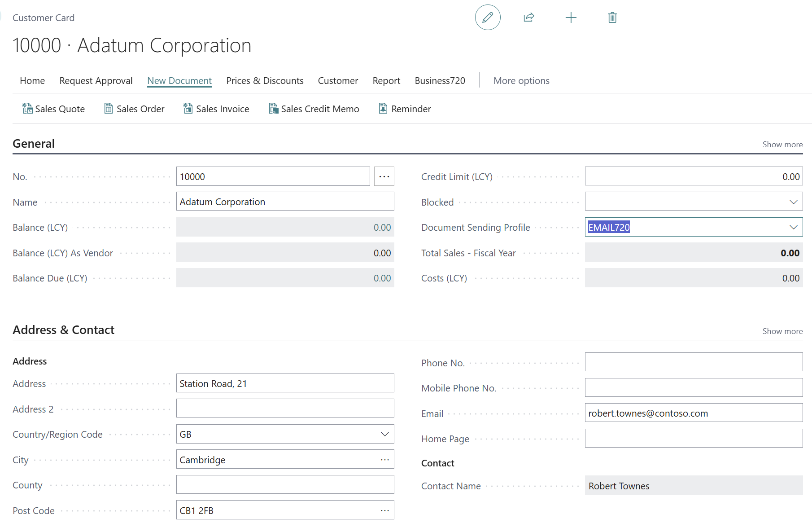Open the Prices & Discounts tab
Screen dimensions: 812x523
point(265,81)
